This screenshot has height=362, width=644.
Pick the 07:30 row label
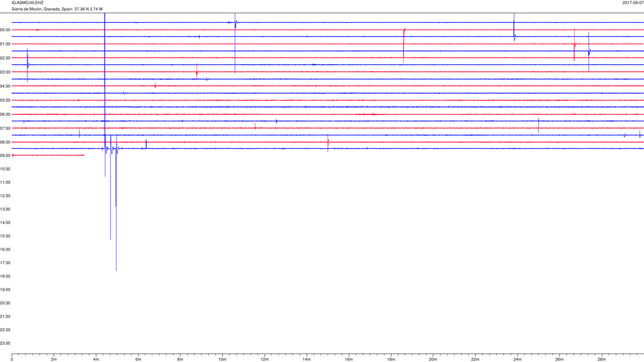point(5,129)
